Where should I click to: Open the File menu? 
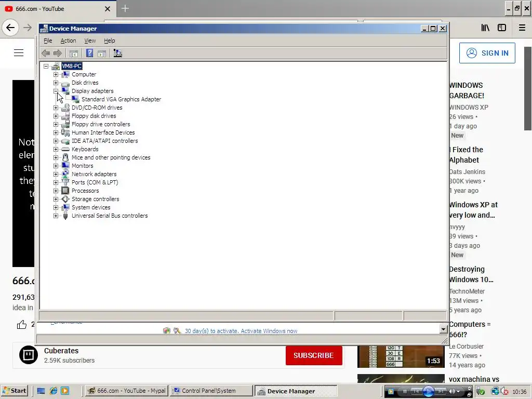48,41
